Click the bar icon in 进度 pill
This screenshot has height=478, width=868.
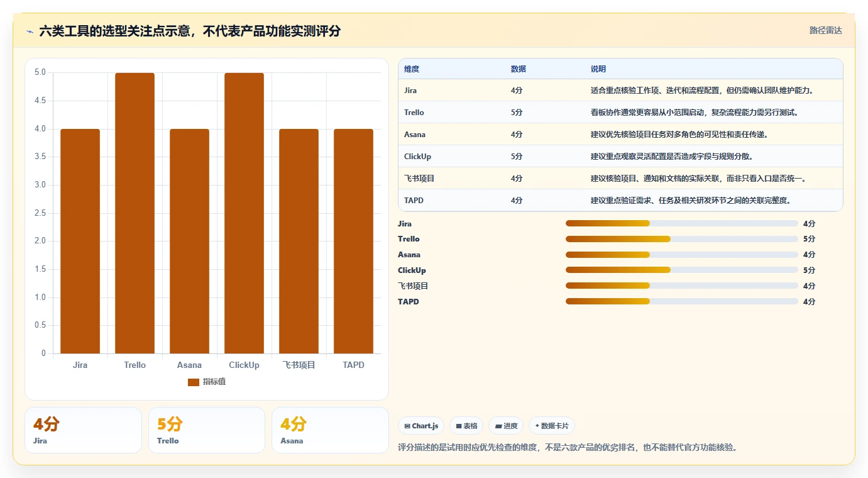498,426
